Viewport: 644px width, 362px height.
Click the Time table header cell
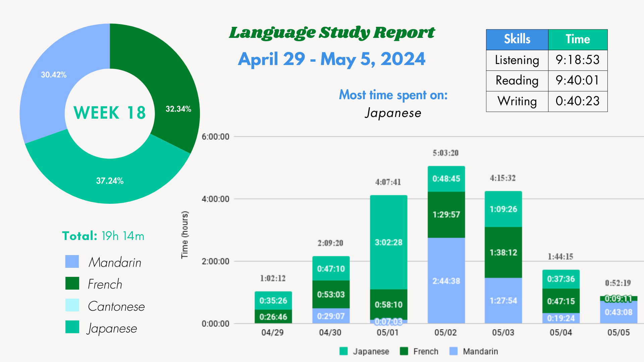click(x=578, y=40)
